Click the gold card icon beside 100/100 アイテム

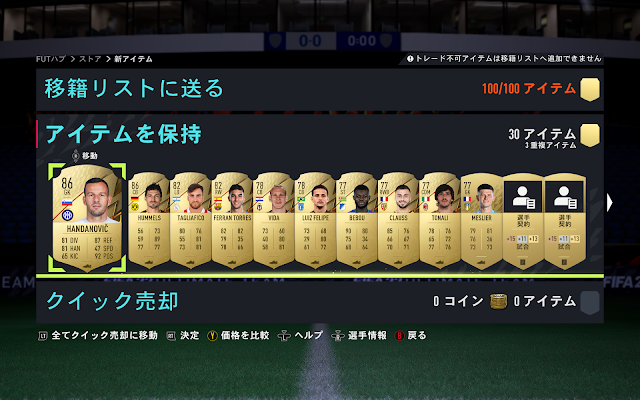[x=589, y=89]
